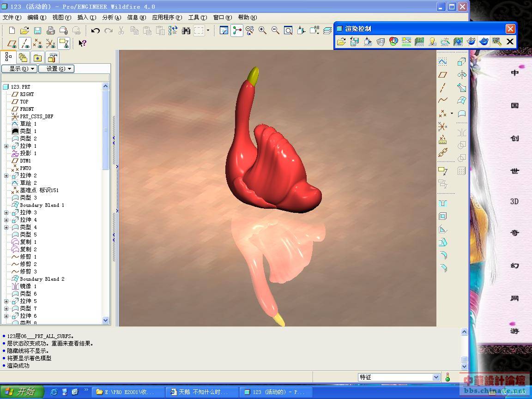Click the Windows 开始 Start button
The image size is (532, 399).
point(21,392)
